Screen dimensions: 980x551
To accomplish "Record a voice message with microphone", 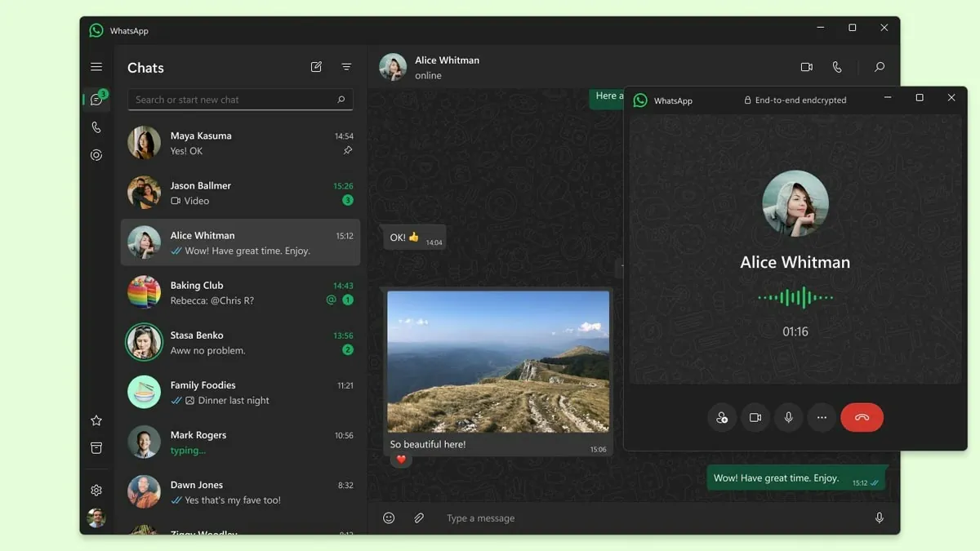I will pyautogui.click(x=880, y=518).
